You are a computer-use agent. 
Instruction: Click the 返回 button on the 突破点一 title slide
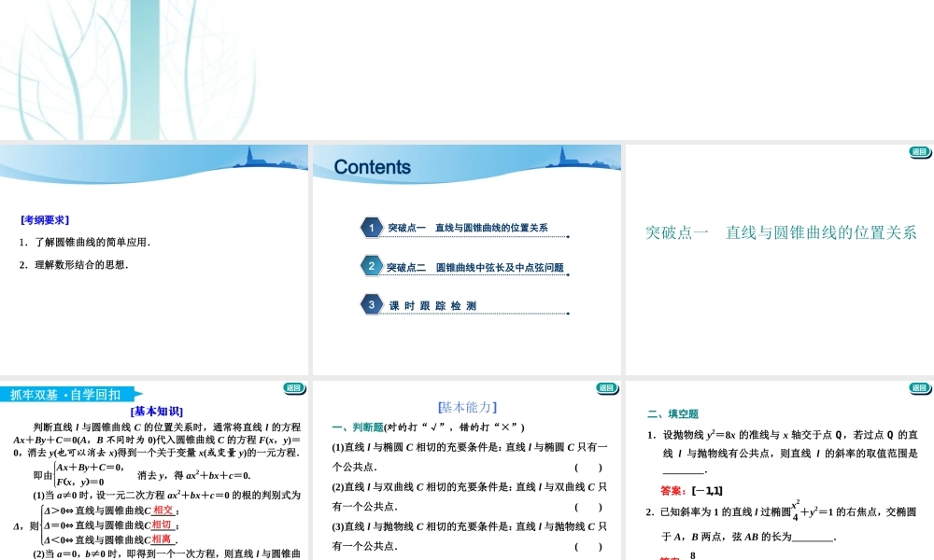(x=920, y=151)
